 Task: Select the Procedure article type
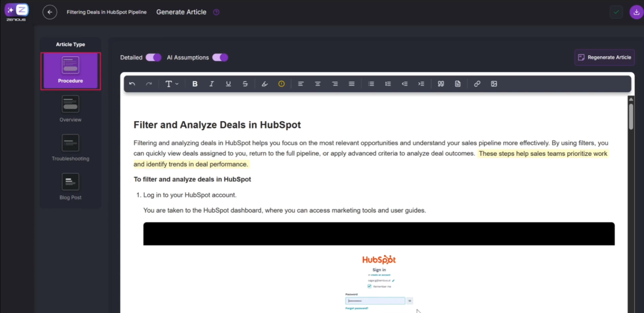(x=70, y=71)
